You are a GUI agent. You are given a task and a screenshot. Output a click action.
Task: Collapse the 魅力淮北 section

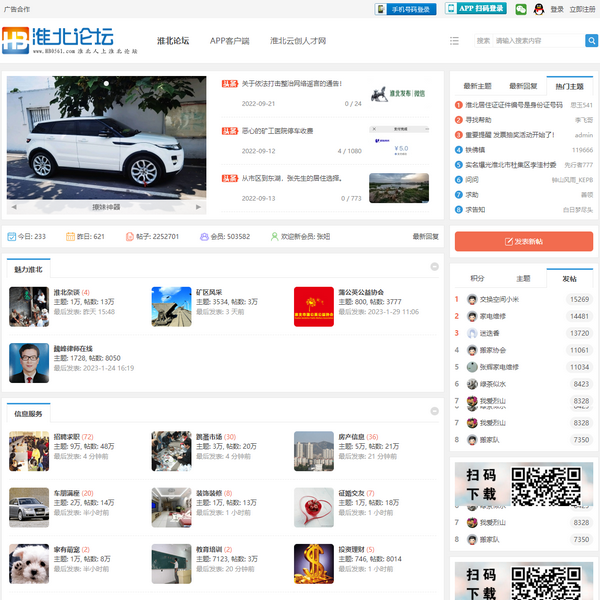[x=434, y=267]
